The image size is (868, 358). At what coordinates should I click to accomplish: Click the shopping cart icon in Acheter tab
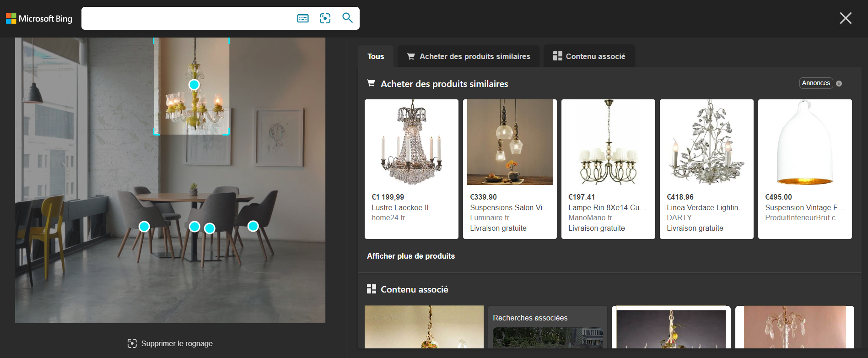click(x=411, y=56)
